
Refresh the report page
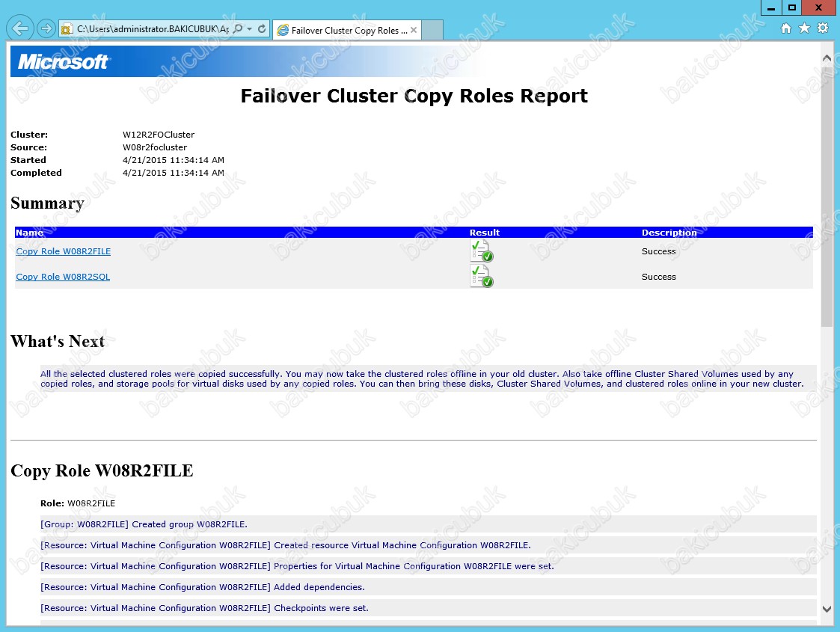(x=262, y=29)
